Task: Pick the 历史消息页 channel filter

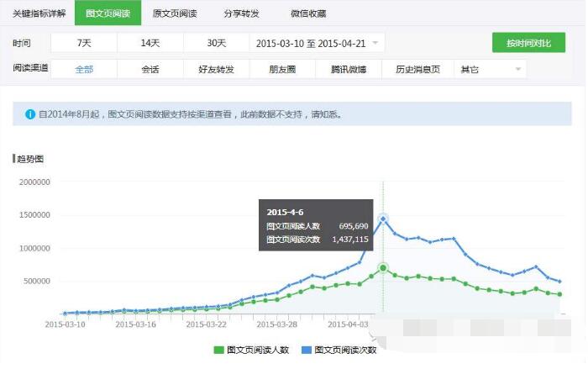Action: [x=417, y=70]
